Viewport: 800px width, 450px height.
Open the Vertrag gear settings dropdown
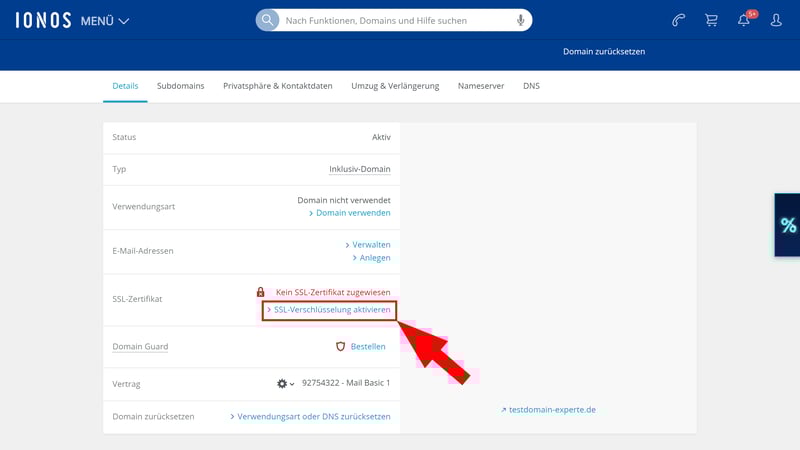[285, 383]
